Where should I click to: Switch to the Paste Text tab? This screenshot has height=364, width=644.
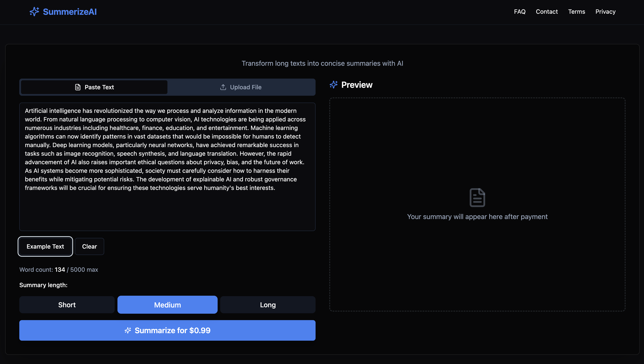pyautogui.click(x=94, y=87)
